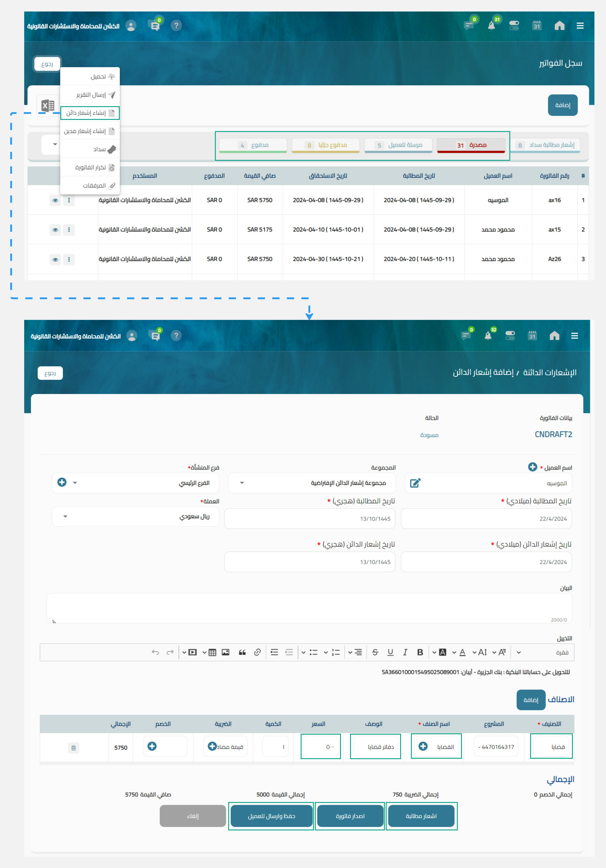This screenshot has height=868, width=606.
Task: View invoice ax16 using the eye icon
Action: [x=55, y=200]
